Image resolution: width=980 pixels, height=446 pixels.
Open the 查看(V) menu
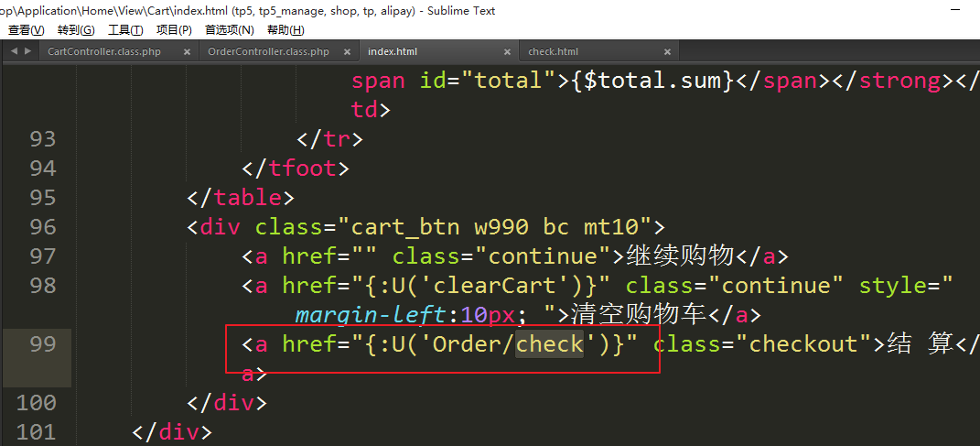tap(26, 30)
